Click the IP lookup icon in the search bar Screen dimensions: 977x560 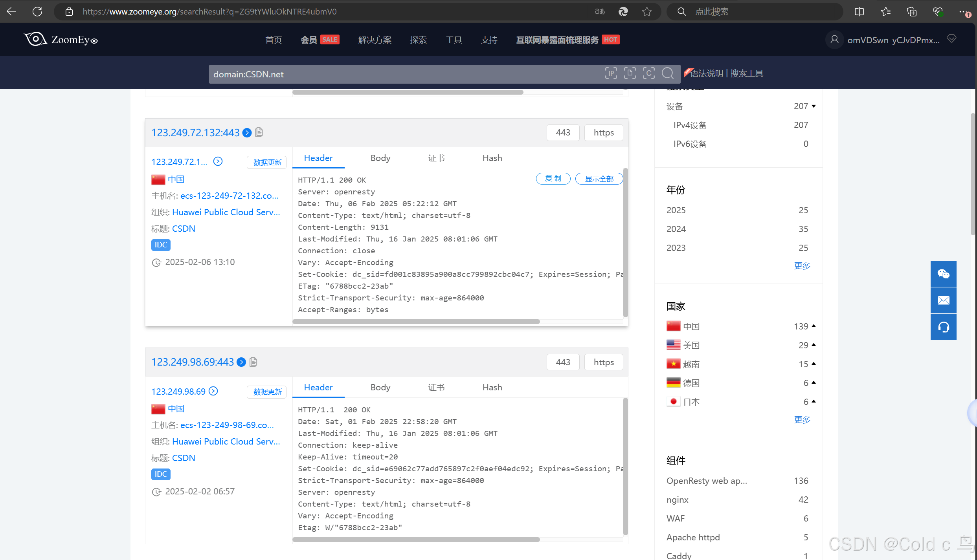[x=611, y=73]
